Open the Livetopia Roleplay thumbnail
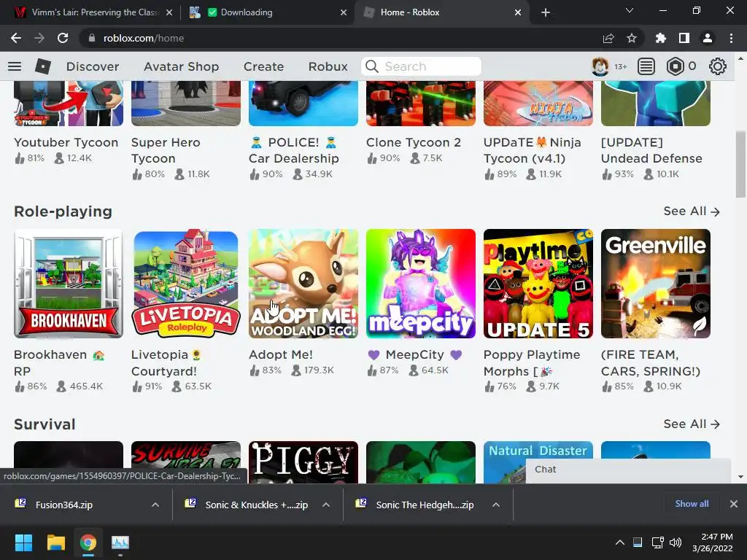This screenshot has width=747, height=560. [x=186, y=284]
